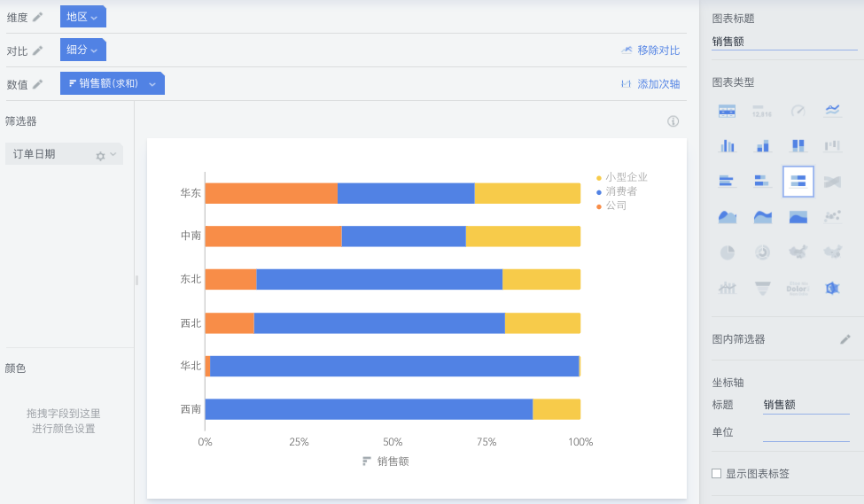Click the 筛选器 section heading

tap(21, 121)
